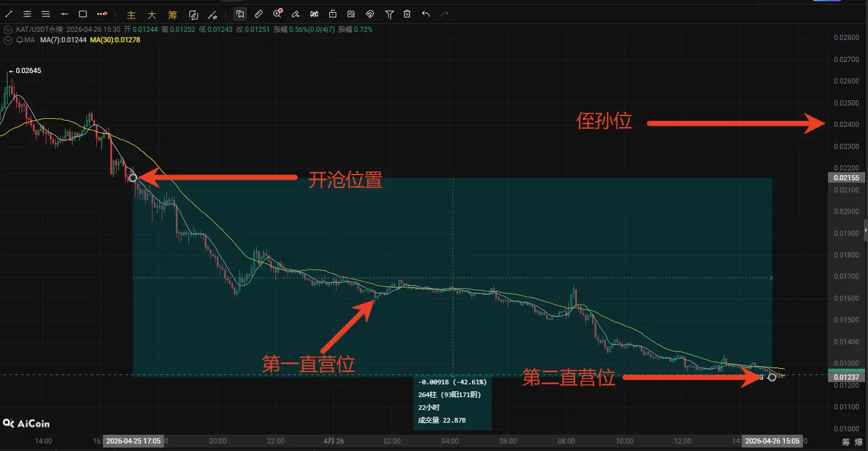This screenshot has width=868, height=451.
Task: Collapse the KAT/USDT info row chevron
Action: (8, 29)
